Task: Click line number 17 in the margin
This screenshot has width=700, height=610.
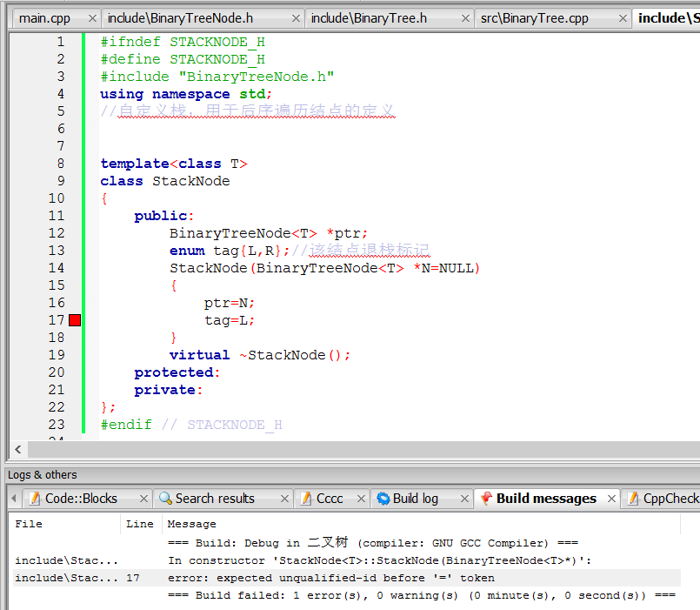Action: tap(57, 320)
